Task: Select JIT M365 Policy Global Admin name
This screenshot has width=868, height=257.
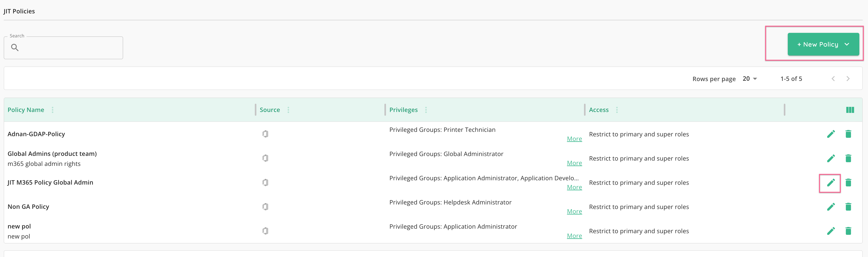Action: pyautogui.click(x=51, y=182)
